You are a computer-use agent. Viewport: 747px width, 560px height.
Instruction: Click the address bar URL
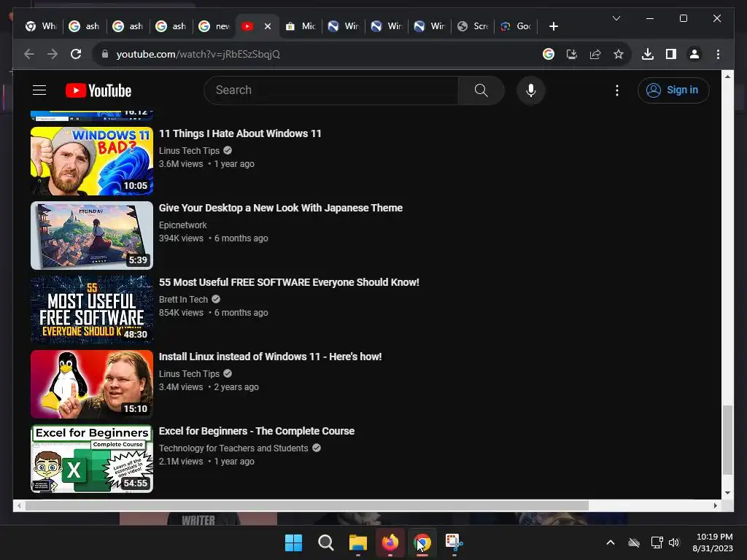[x=198, y=54]
